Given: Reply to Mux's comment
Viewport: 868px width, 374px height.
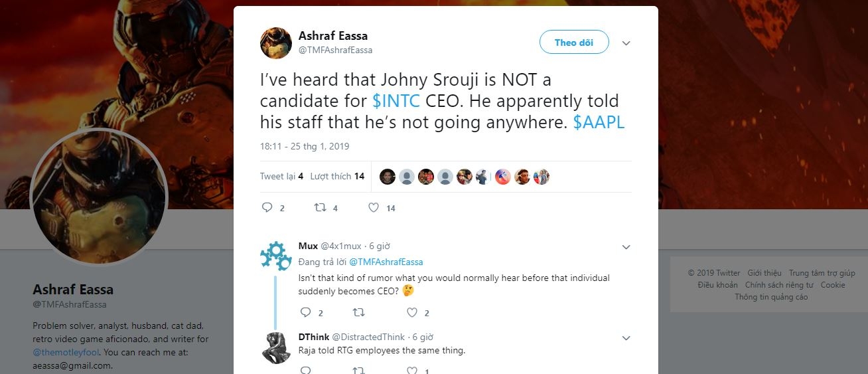Looking at the screenshot, I should [306, 312].
